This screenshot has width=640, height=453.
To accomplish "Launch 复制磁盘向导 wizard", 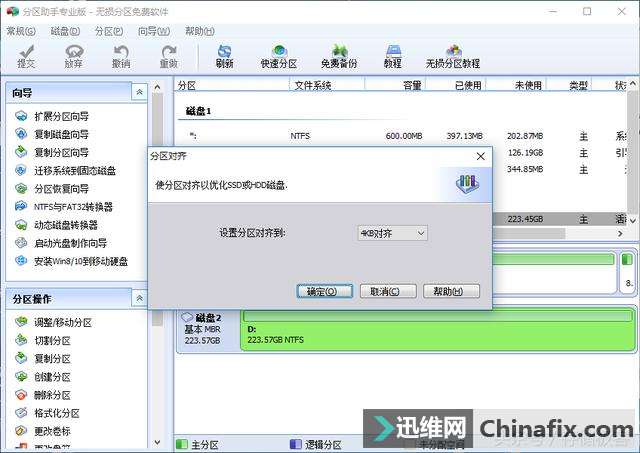I will point(52,134).
